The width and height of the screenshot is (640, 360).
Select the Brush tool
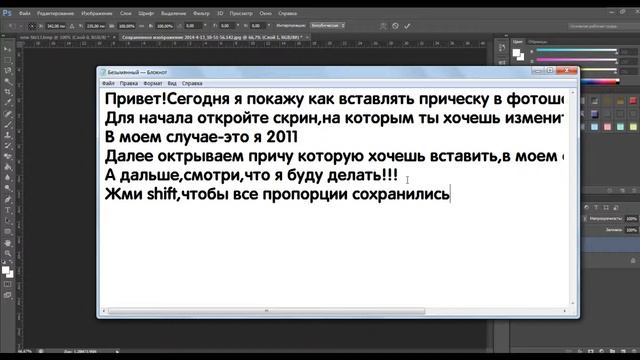[8, 124]
